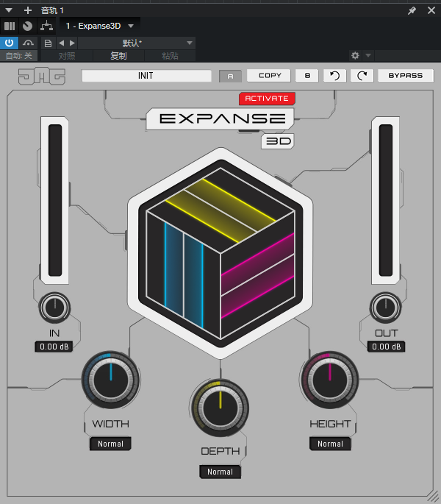Click the 复制 copy button
Viewport: 441px width, 504px height.
[x=118, y=56]
